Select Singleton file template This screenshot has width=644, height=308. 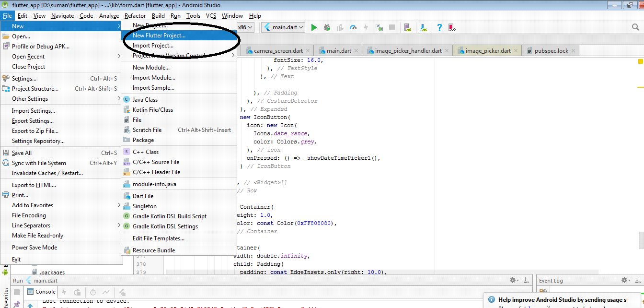click(x=179, y=206)
